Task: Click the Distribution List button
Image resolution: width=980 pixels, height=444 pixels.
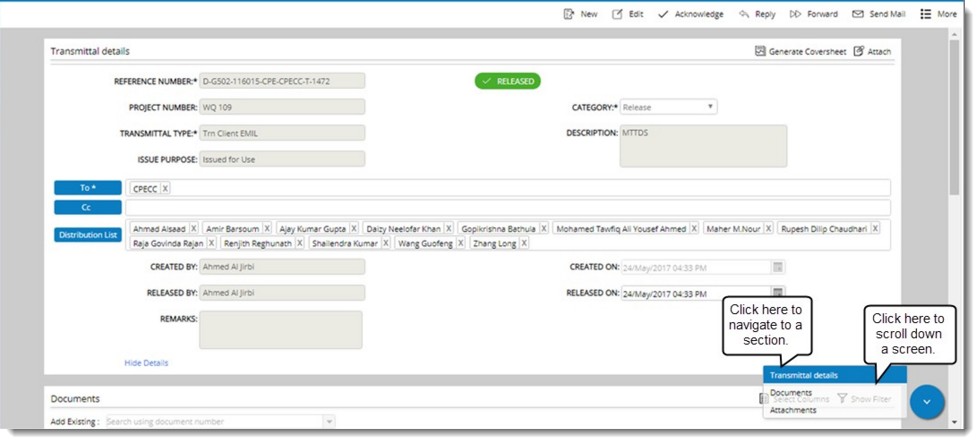Action: tap(87, 236)
